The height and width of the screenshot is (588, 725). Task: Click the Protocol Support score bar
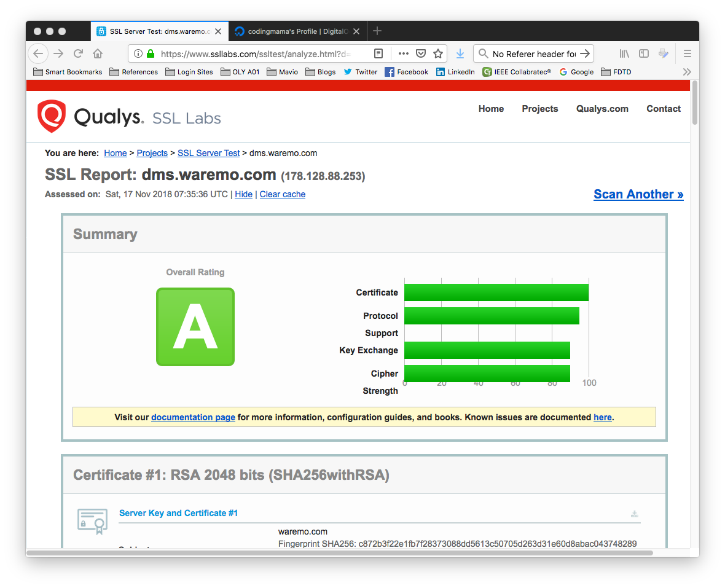point(492,316)
